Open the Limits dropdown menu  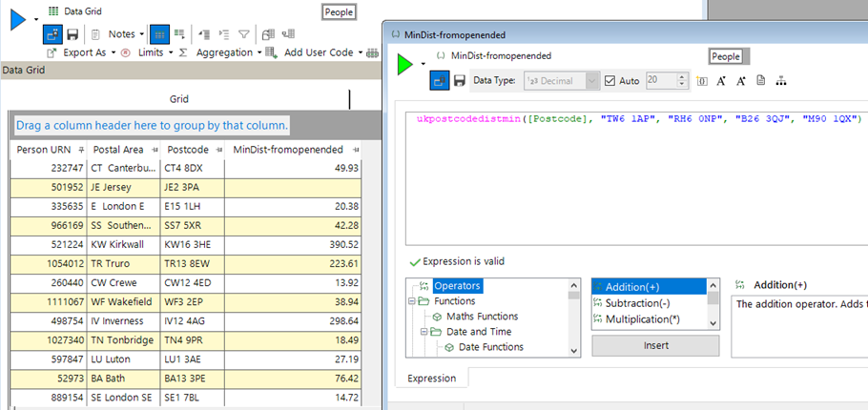coord(151,52)
